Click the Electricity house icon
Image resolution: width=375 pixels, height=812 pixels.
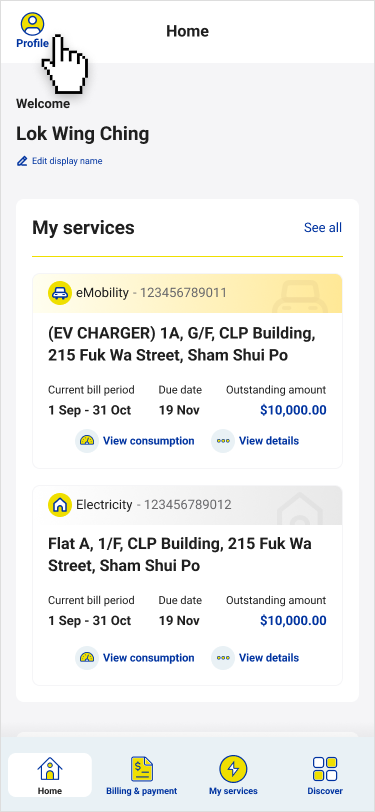[60, 504]
